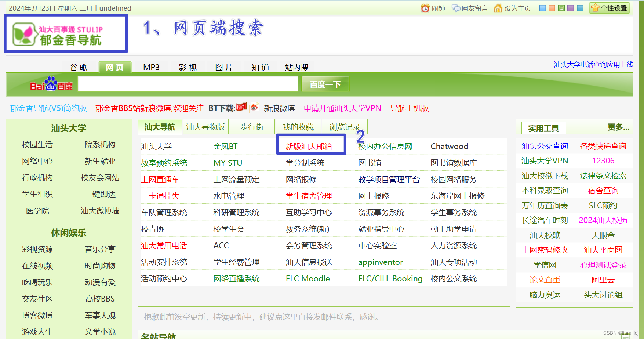Open 新浪微博 link
644x339 pixels.
point(279,108)
